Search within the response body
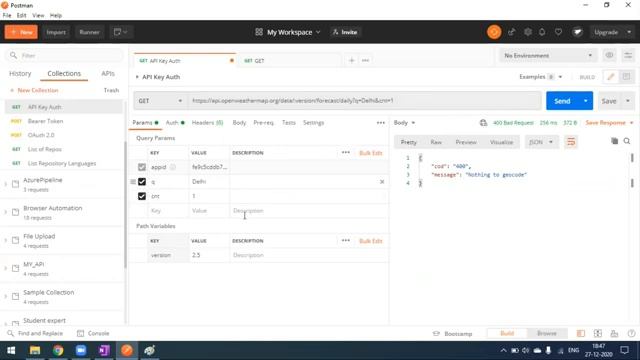This screenshot has height=360, width=640. click(x=627, y=141)
